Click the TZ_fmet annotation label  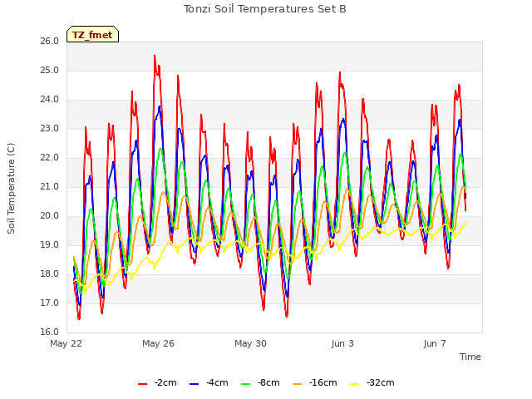click(x=92, y=35)
